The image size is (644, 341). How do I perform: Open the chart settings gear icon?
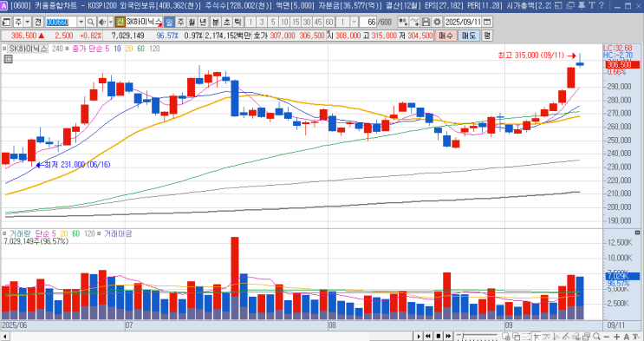pyautogui.click(x=437, y=22)
